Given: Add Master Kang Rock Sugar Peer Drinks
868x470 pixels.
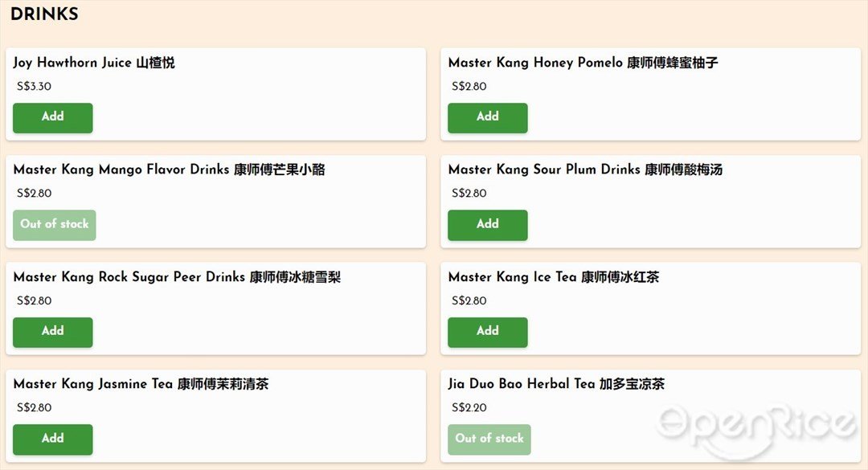Looking at the screenshot, I should (x=52, y=332).
